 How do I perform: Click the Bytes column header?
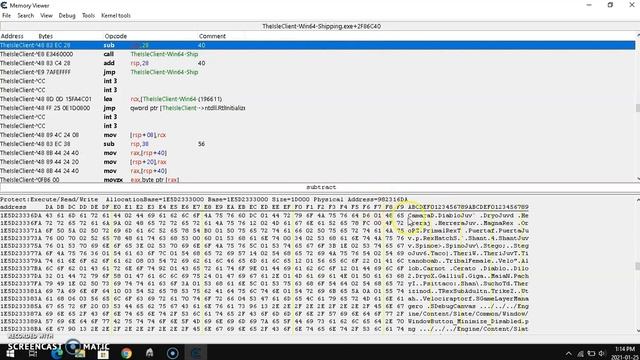point(45,36)
